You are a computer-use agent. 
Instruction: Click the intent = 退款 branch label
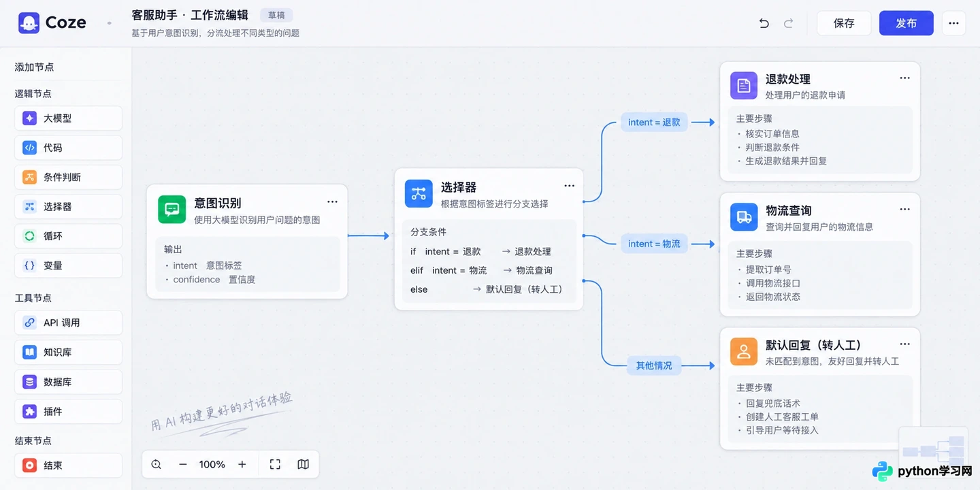654,122
